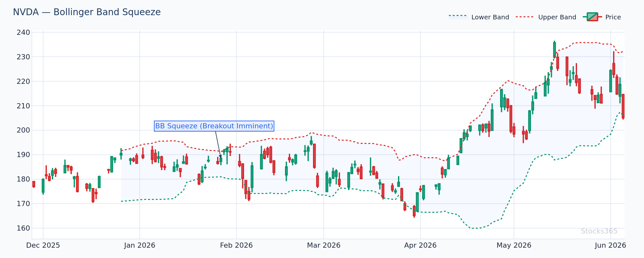Click the Price candlestick legend icon

(592, 17)
